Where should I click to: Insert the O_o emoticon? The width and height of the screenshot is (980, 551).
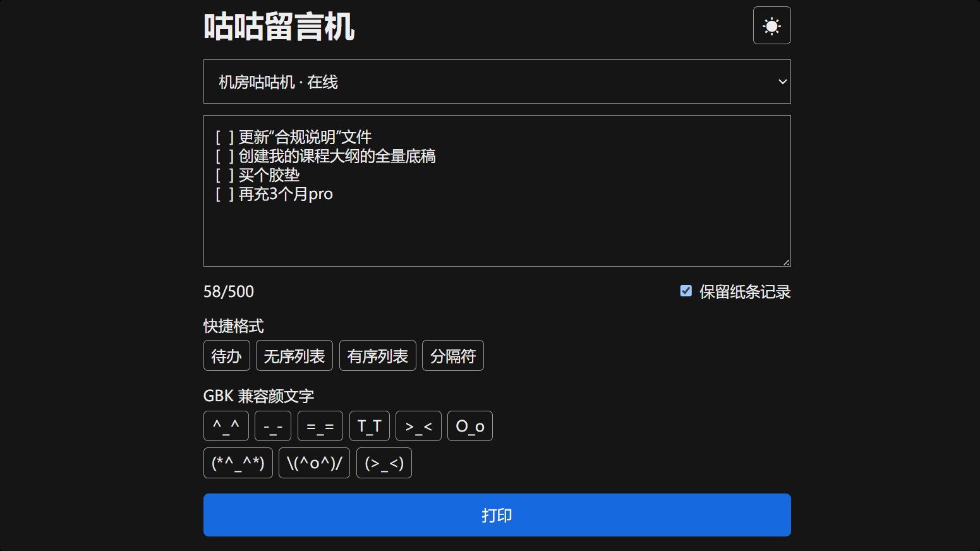click(469, 426)
